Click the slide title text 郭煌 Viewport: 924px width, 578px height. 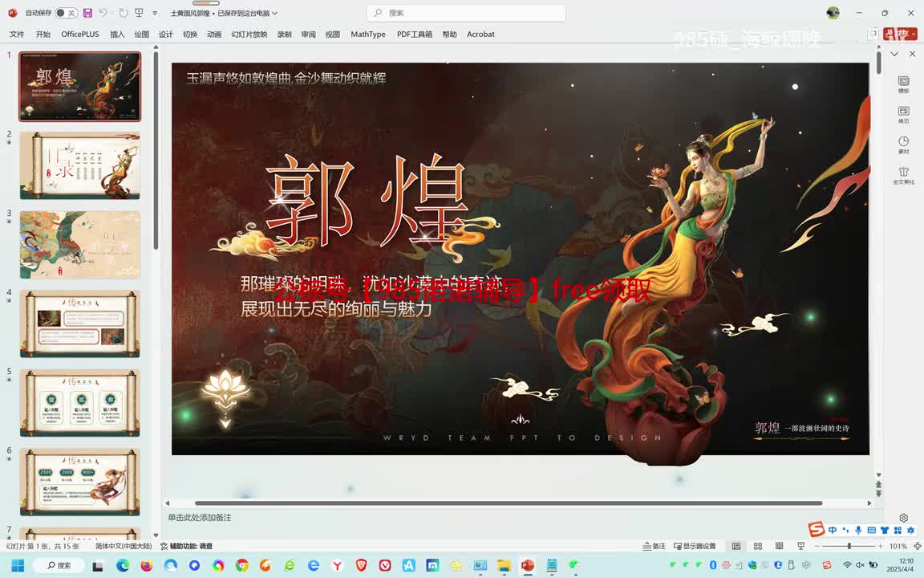367,201
